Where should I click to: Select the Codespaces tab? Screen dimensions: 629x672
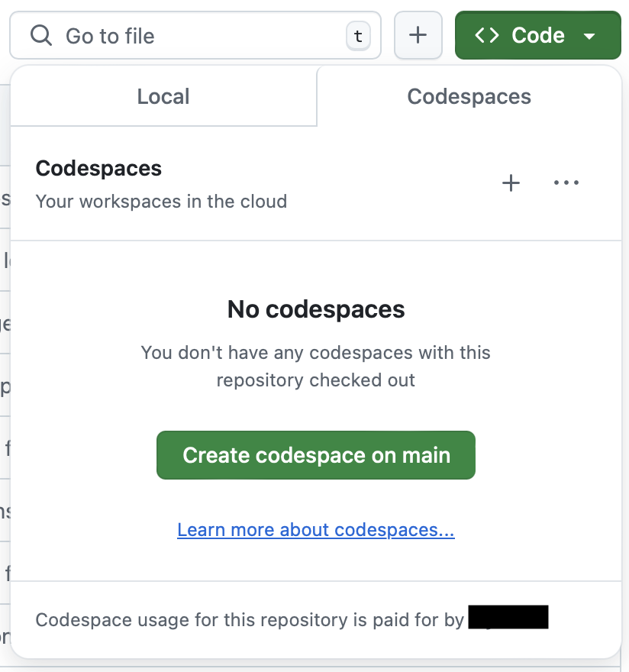point(469,96)
